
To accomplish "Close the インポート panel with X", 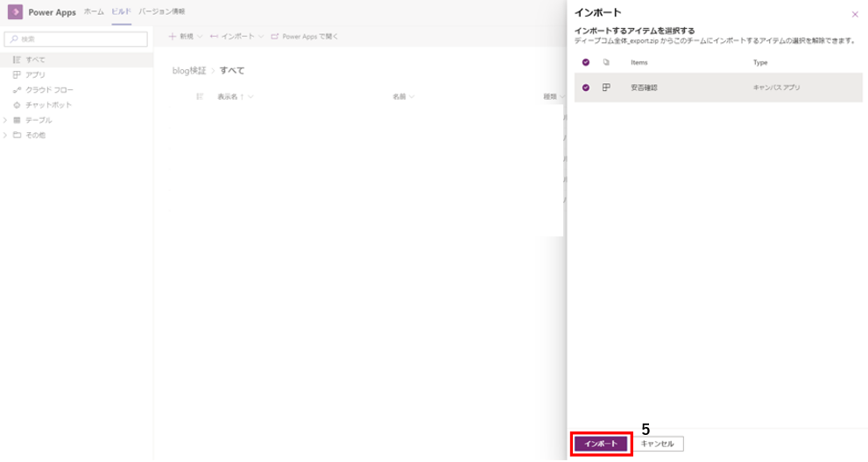I will tap(855, 14).
